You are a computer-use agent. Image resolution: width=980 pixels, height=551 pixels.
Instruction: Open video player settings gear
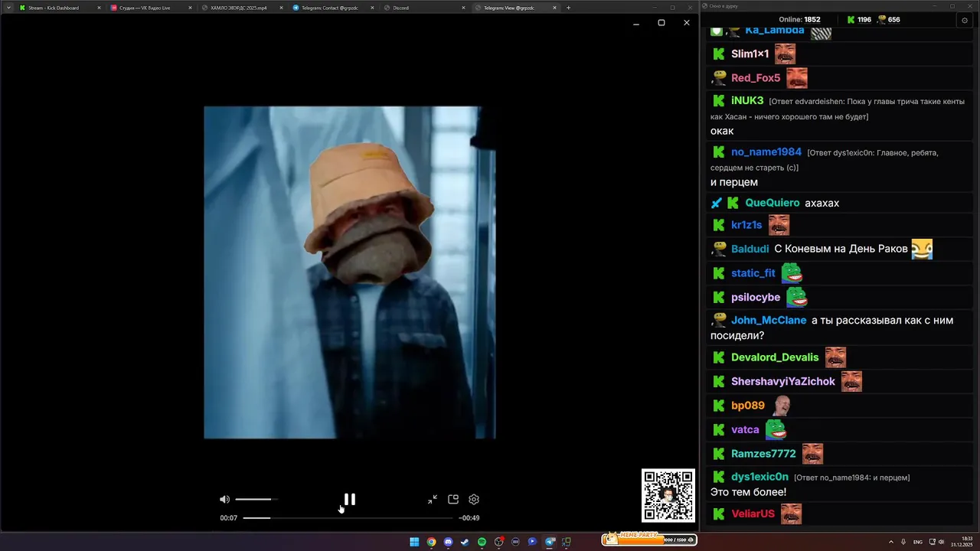pyautogui.click(x=474, y=499)
